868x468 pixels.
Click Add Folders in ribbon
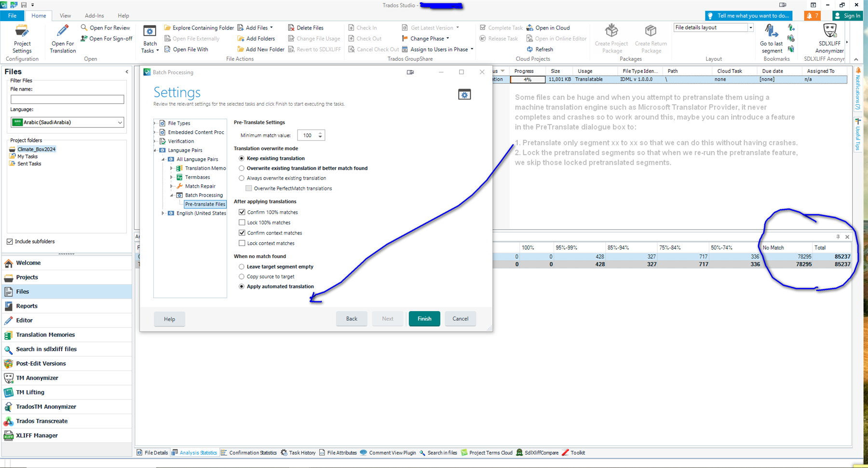(256, 39)
